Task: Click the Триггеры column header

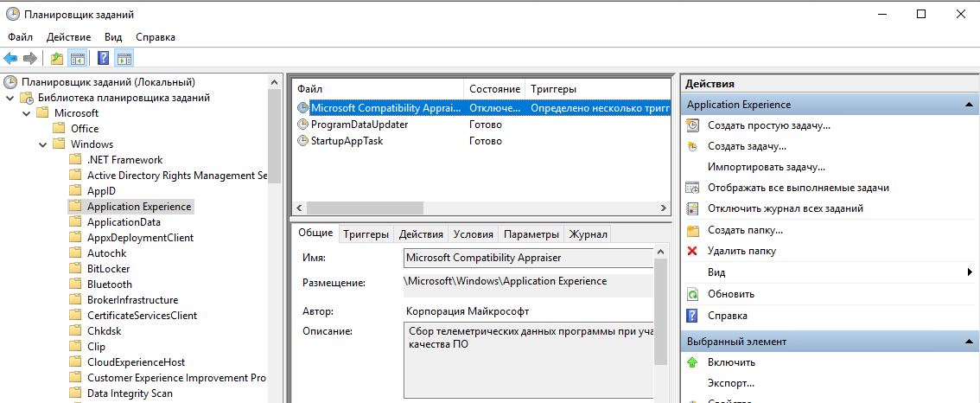Action: pyautogui.click(x=597, y=89)
